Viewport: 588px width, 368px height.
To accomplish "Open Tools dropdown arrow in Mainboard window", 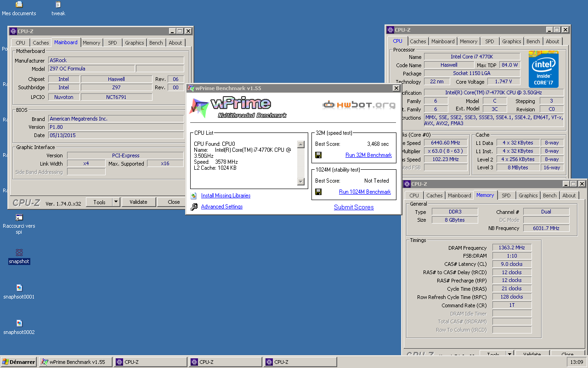I will (116, 202).
